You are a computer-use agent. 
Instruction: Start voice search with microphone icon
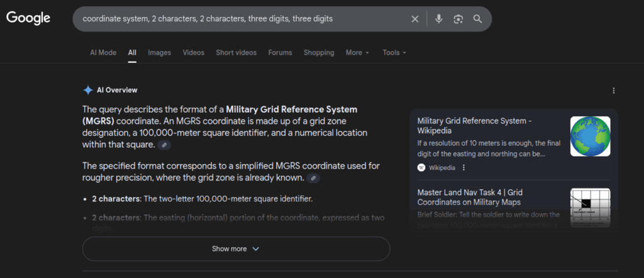(438, 19)
